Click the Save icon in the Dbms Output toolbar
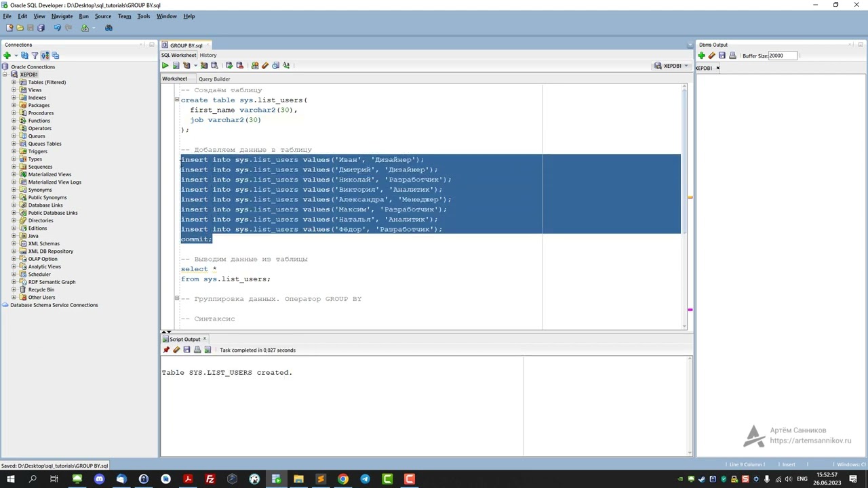 point(722,56)
